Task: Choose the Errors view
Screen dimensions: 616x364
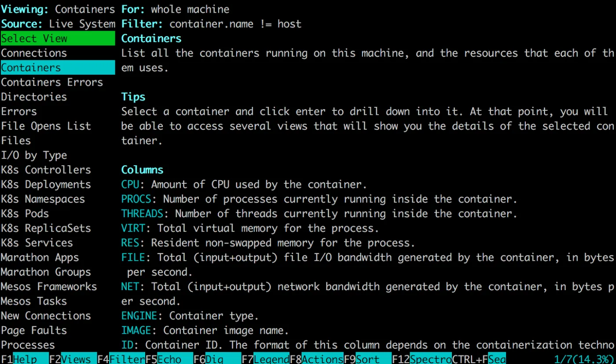Action: pyautogui.click(x=19, y=111)
